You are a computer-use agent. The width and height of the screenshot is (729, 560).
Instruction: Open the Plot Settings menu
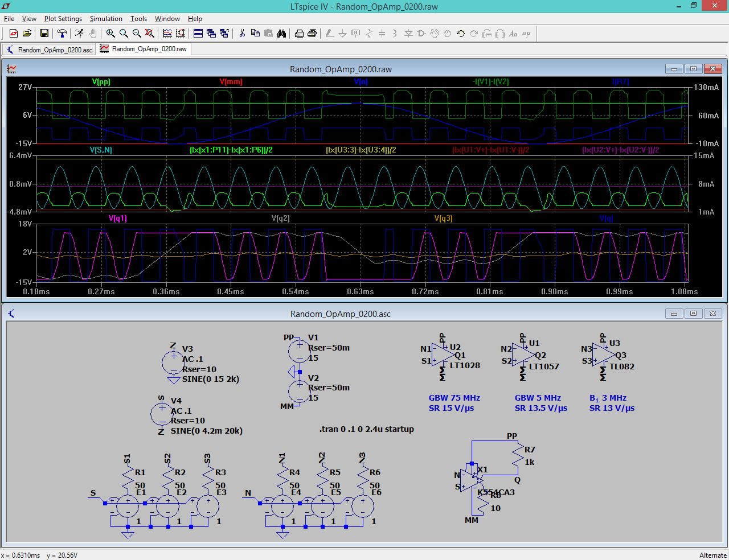(63, 19)
